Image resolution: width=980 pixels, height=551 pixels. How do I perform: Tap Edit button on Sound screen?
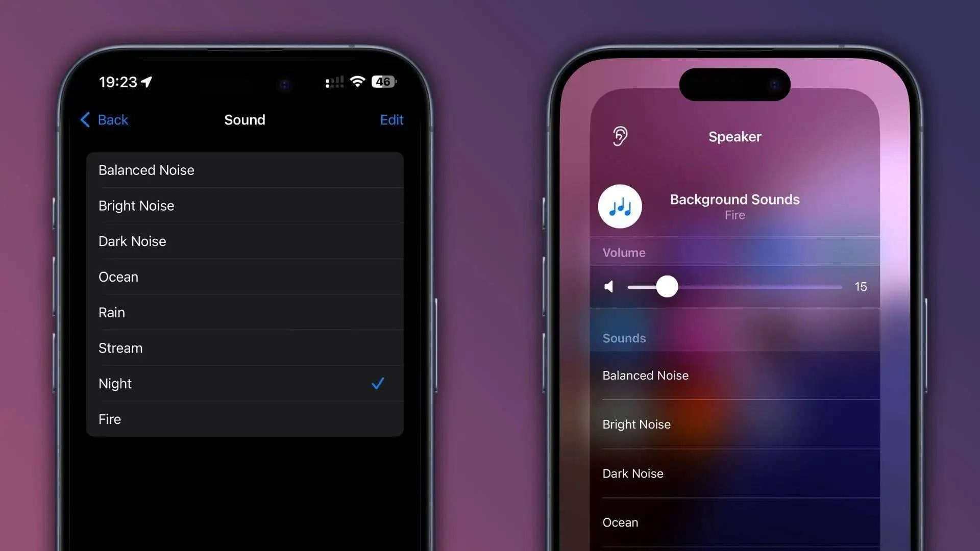pyautogui.click(x=391, y=119)
